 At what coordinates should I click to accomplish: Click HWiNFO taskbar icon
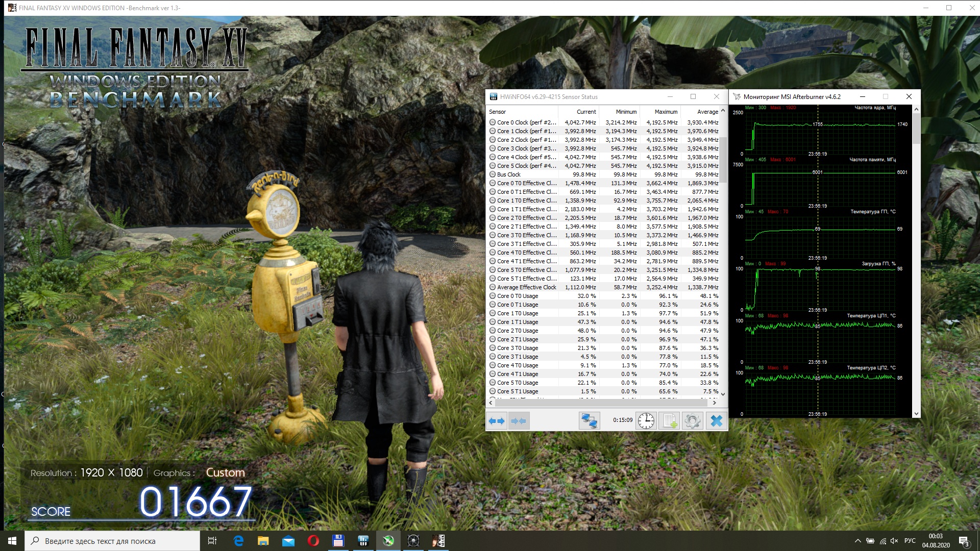(x=363, y=541)
